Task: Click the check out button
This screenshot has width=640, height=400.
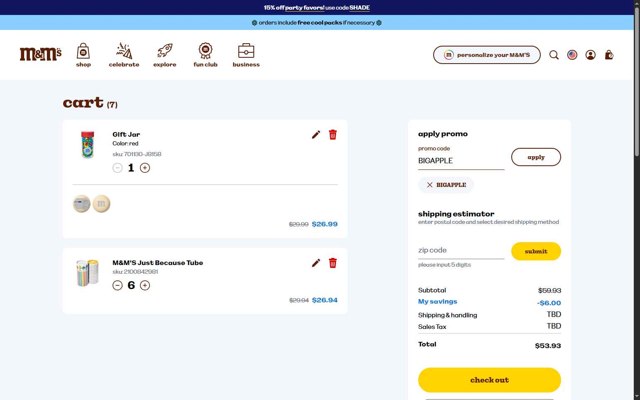Action: (489, 380)
